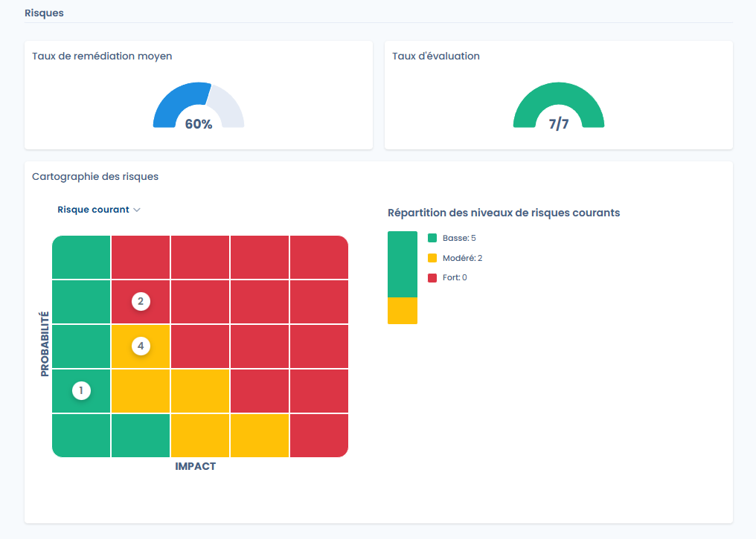Toggle the Modéré: 2 legend label
The width and height of the screenshot is (756, 539).
tap(462, 258)
